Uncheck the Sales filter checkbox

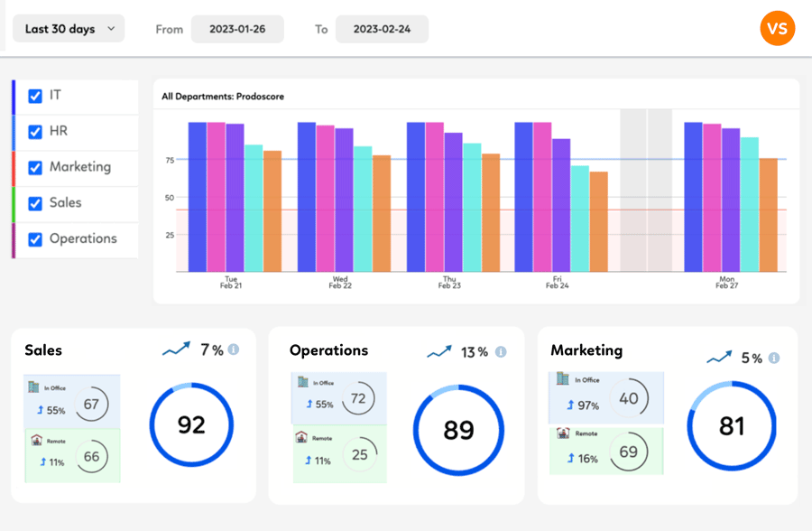coord(35,203)
